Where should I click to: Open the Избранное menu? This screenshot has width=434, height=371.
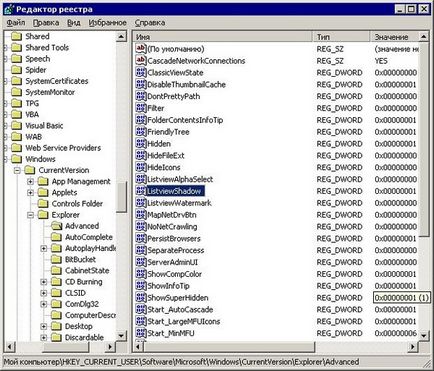pos(107,23)
